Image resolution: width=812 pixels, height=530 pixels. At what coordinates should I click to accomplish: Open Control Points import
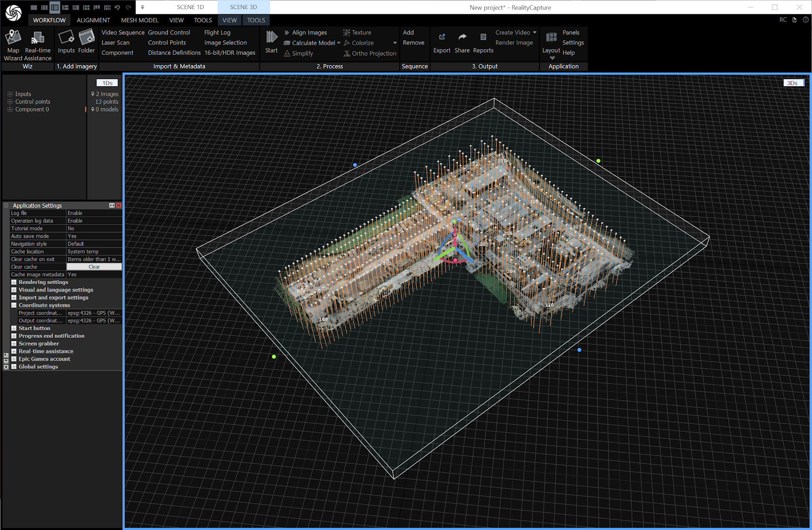pyautogui.click(x=167, y=43)
